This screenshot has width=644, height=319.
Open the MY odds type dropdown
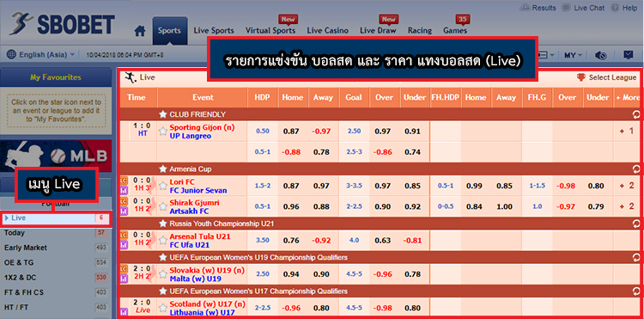pos(573,55)
